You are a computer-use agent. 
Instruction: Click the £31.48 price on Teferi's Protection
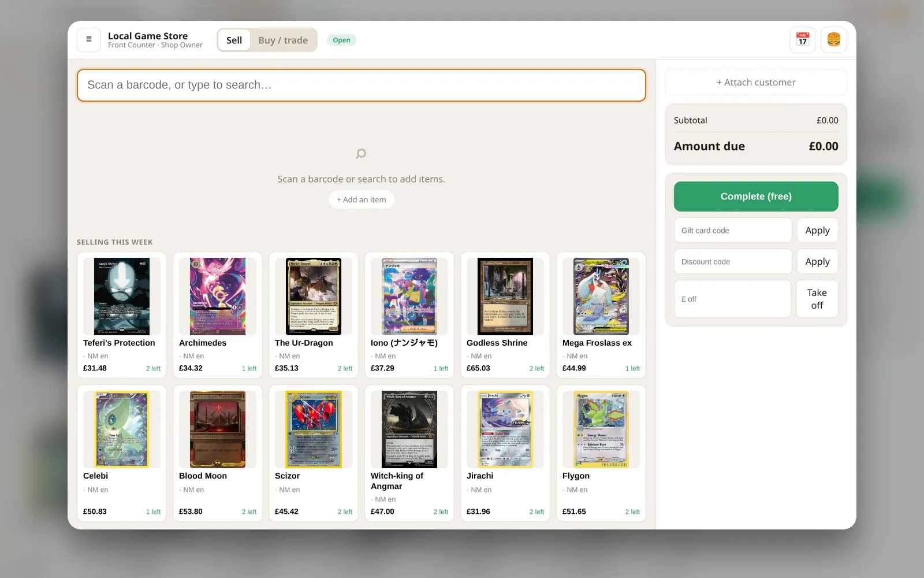point(95,368)
